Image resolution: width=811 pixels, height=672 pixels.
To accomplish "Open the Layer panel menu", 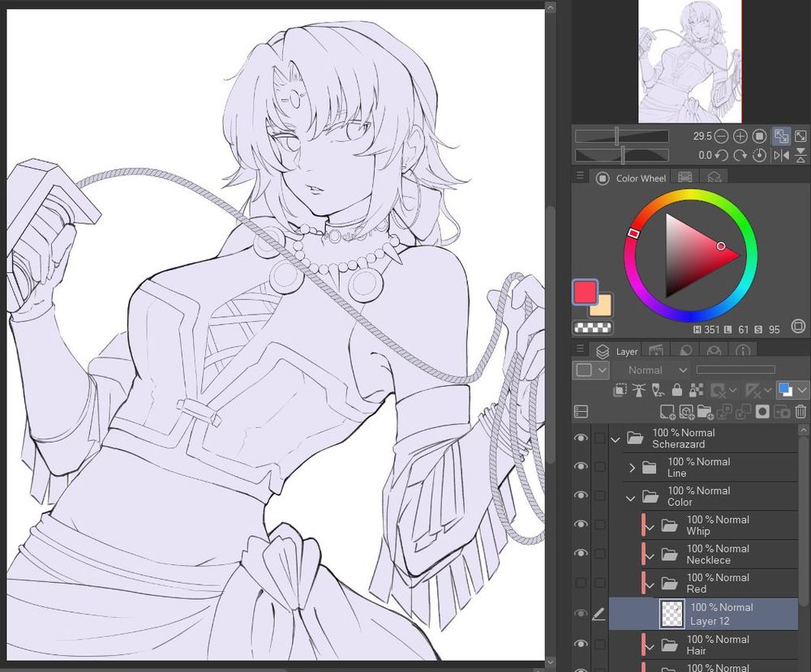I will [580, 349].
